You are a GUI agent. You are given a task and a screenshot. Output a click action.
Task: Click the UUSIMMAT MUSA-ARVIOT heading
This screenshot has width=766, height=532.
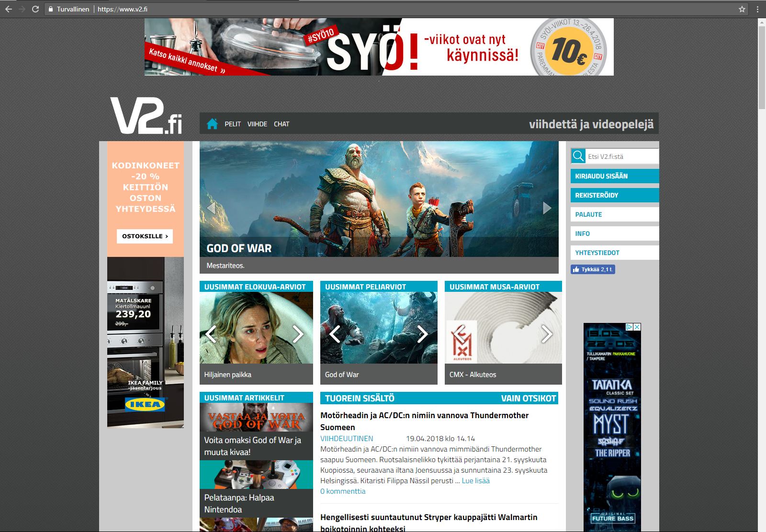(x=495, y=287)
